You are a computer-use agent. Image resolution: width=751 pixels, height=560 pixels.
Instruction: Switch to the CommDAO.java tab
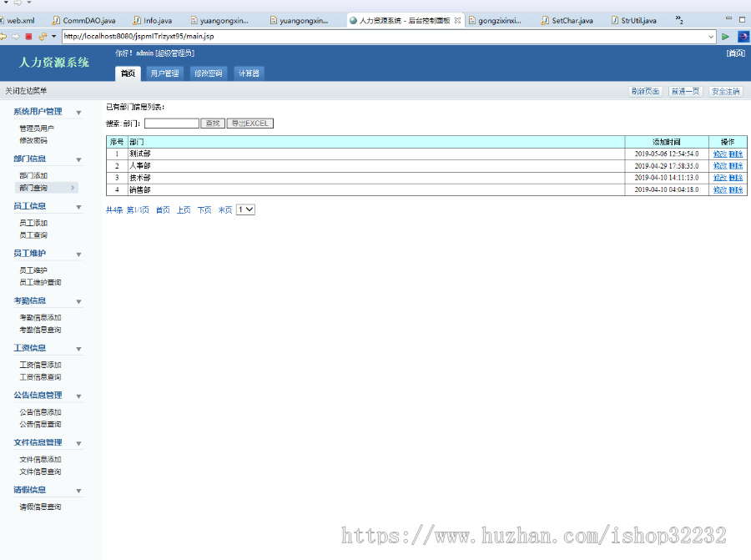(x=83, y=21)
